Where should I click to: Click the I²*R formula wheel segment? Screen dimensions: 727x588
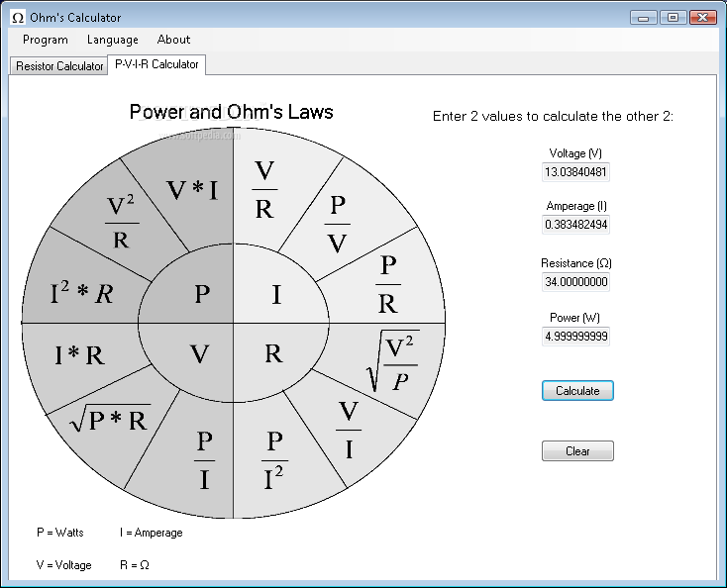pyautogui.click(x=81, y=293)
